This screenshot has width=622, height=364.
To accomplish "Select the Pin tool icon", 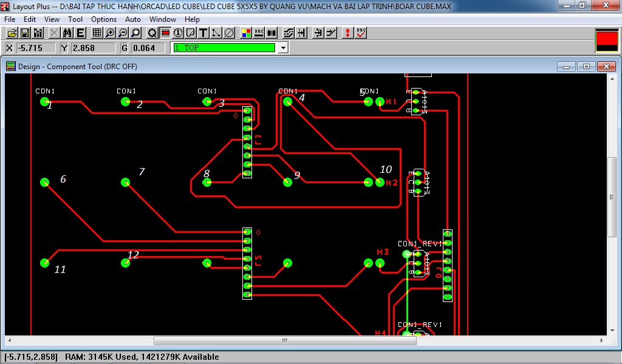I will coord(178,33).
